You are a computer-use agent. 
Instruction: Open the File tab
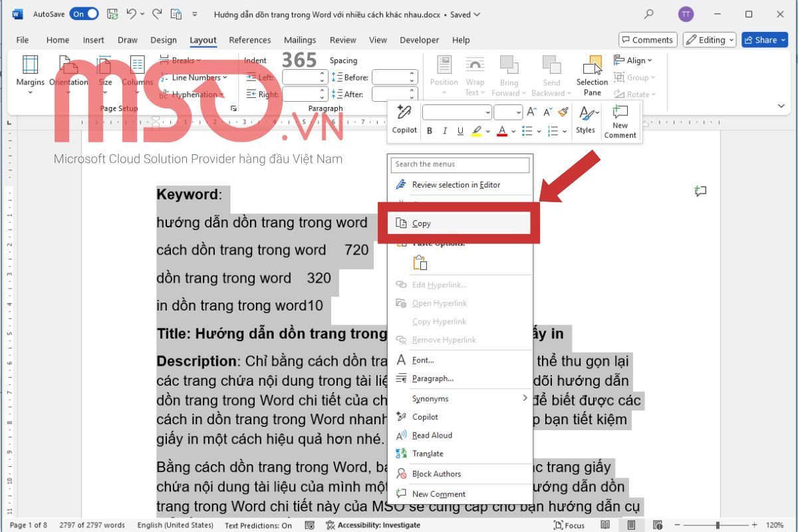pyautogui.click(x=22, y=40)
